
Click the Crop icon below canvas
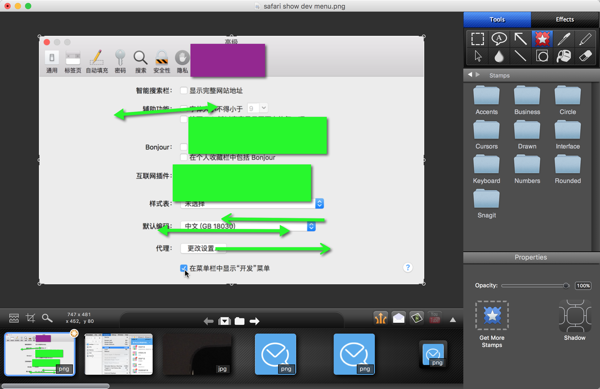30,318
